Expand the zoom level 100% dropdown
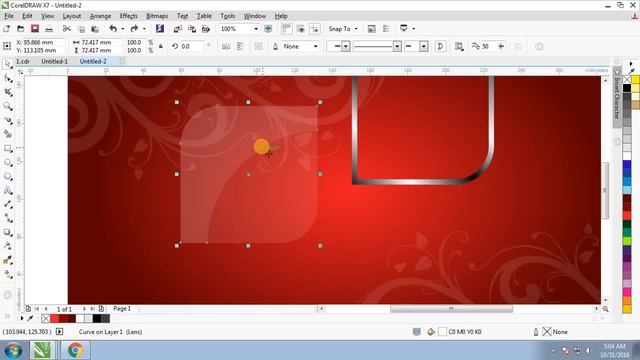Screen dimensions: 640x360 point(256,29)
